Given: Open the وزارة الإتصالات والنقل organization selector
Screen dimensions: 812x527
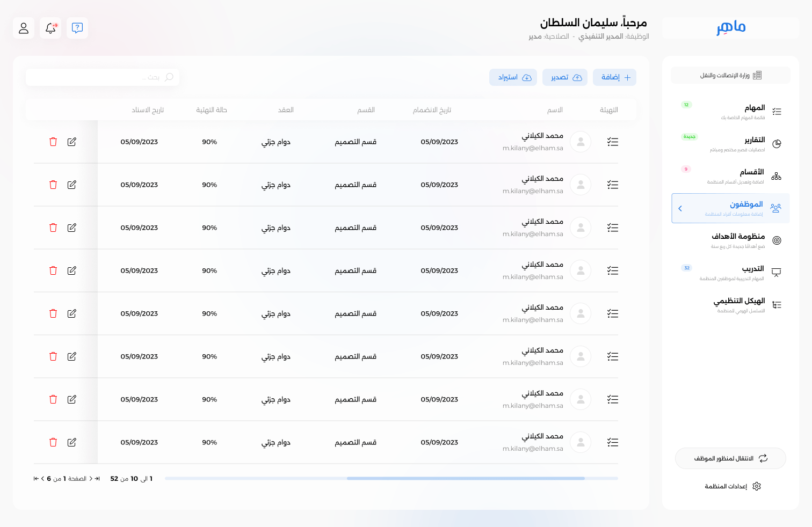Looking at the screenshot, I should click(730, 75).
